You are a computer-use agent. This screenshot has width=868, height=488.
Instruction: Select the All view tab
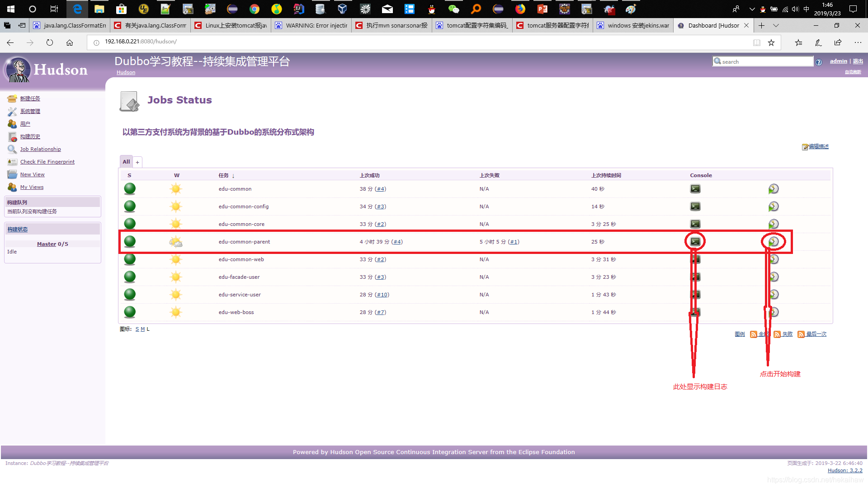[x=126, y=162]
